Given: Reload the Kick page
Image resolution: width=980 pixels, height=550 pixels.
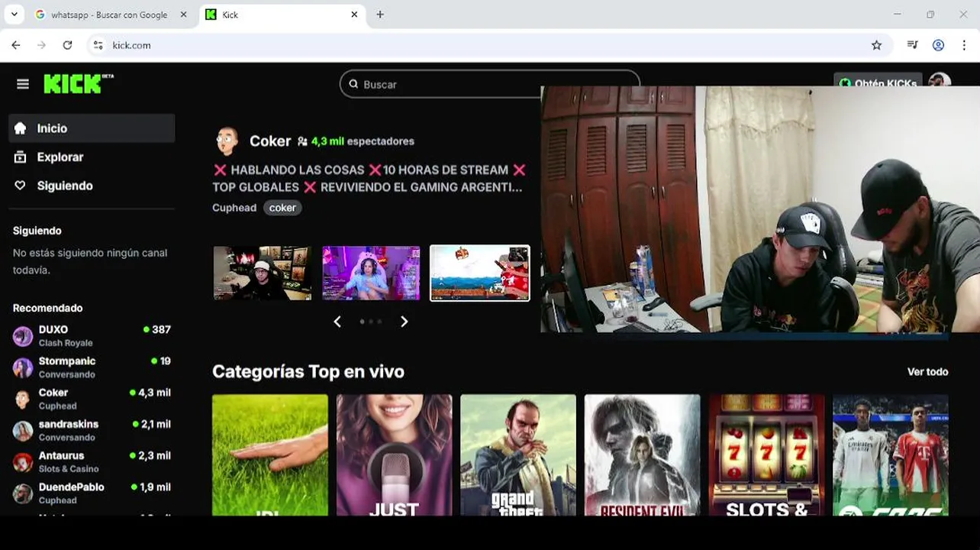Looking at the screenshot, I should [67, 45].
